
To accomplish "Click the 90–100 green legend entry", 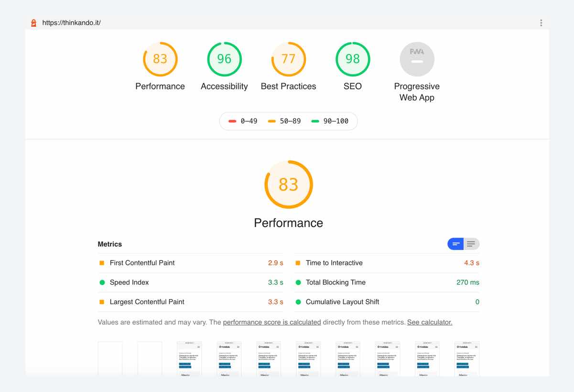I will click(330, 121).
